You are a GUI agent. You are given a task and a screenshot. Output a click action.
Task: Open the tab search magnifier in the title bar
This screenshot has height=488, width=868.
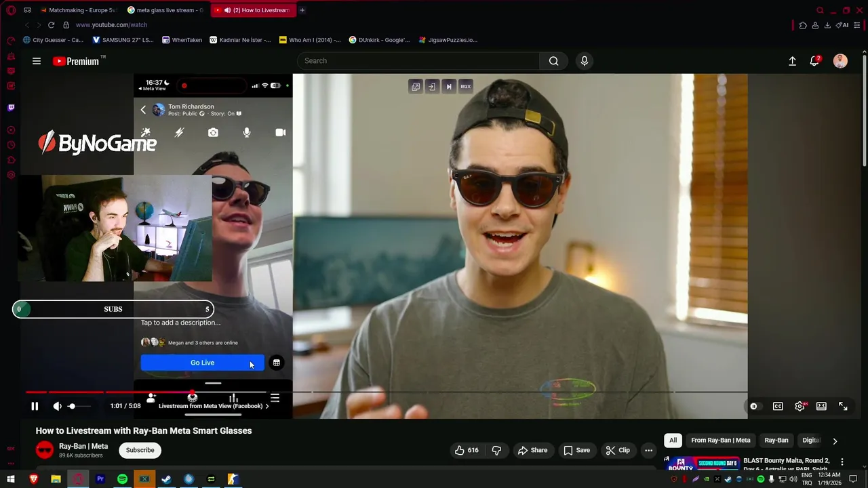click(820, 10)
